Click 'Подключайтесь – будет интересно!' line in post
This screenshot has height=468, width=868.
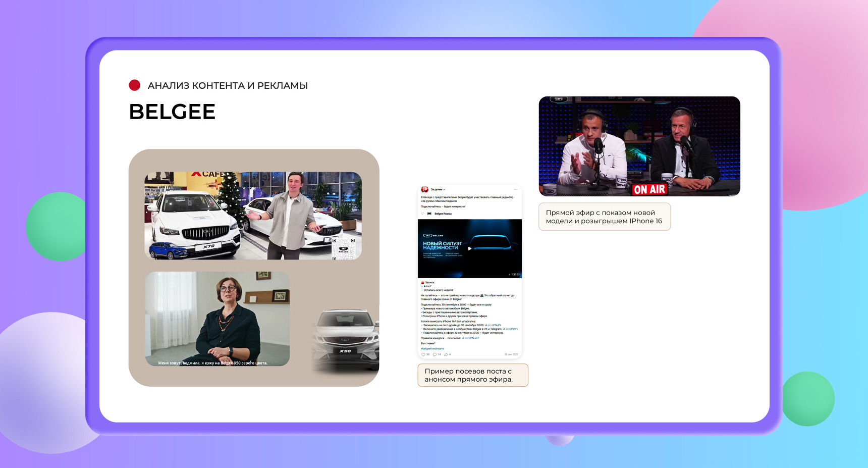443,206
